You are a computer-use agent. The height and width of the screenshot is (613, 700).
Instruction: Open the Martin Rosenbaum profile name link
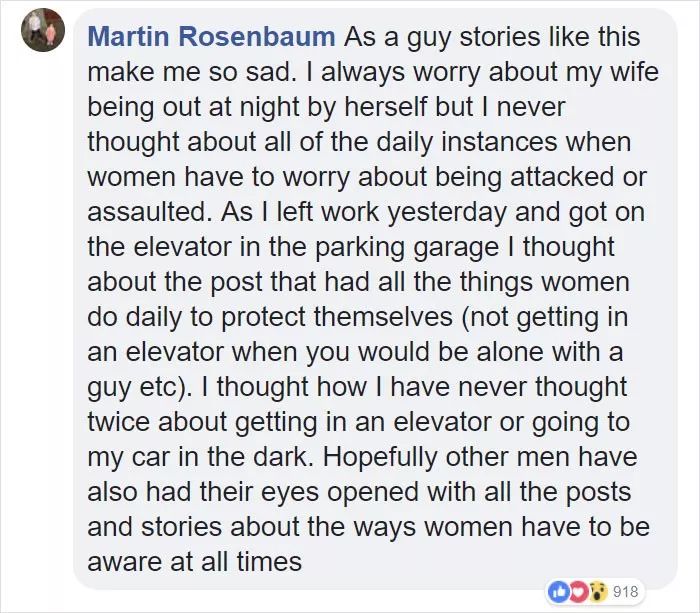(211, 37)
